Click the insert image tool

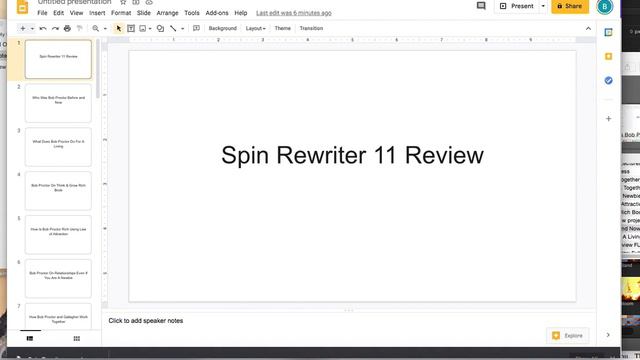click(x=142, y=29)
